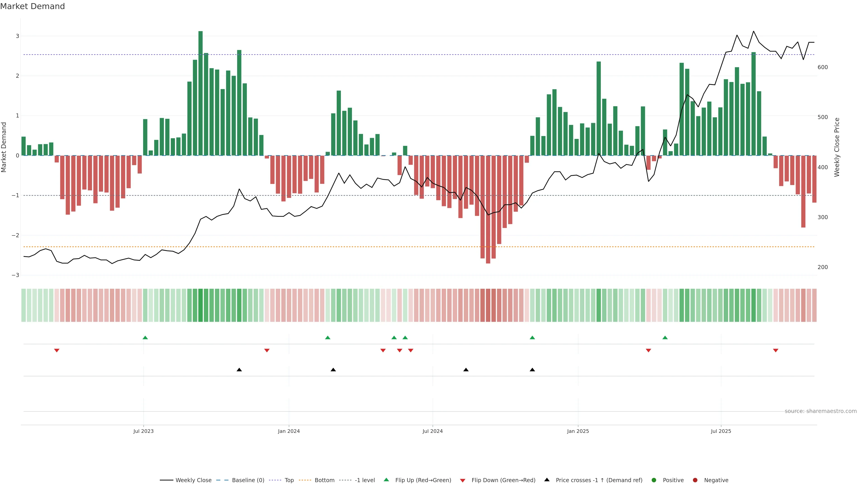Click the -1 level legend item
Viewport: 868px width, 488px height.
click(x=365, y=480)
